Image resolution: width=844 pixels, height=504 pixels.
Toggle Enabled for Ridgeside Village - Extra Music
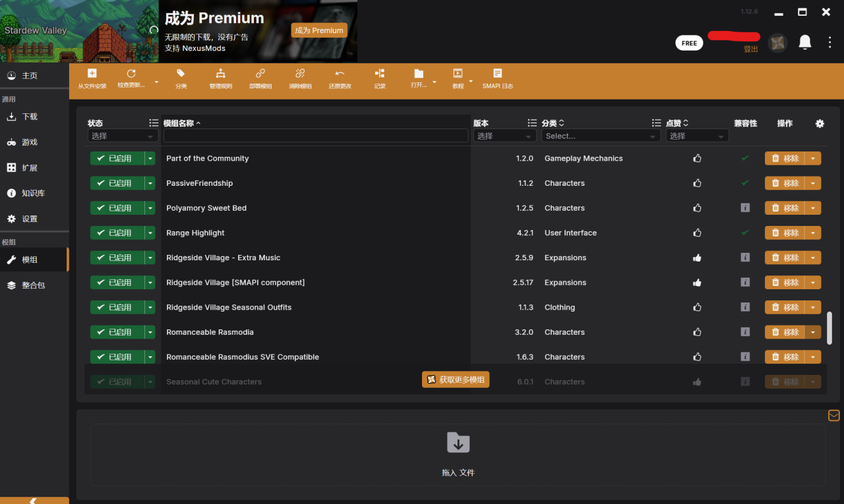(x=117, y=258)
